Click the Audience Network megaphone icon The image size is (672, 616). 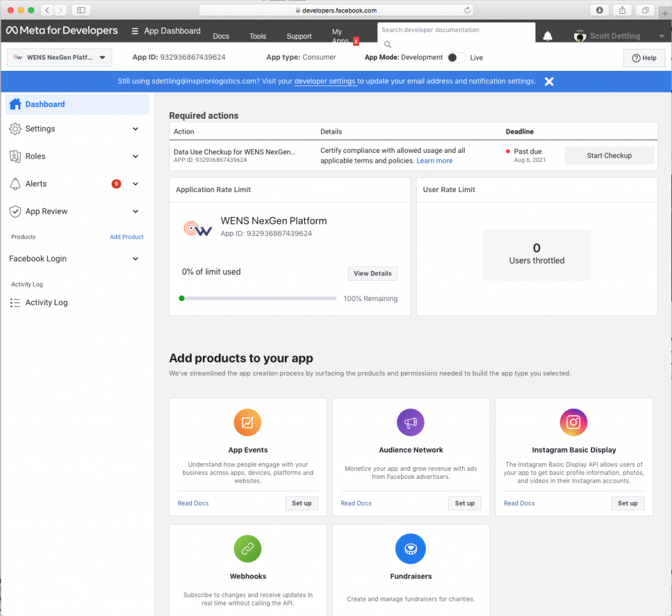pyautogui.click(x=411, y=422)
